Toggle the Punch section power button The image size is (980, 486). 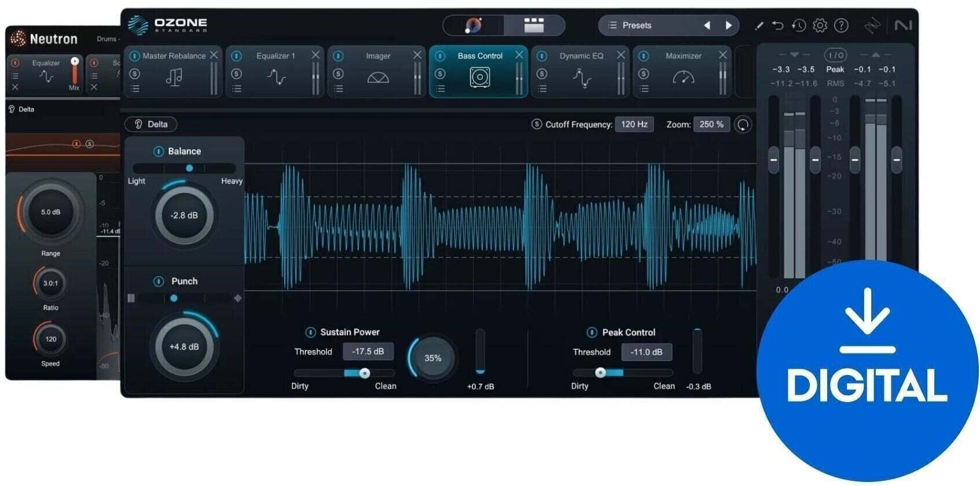[x=158, y=281]
